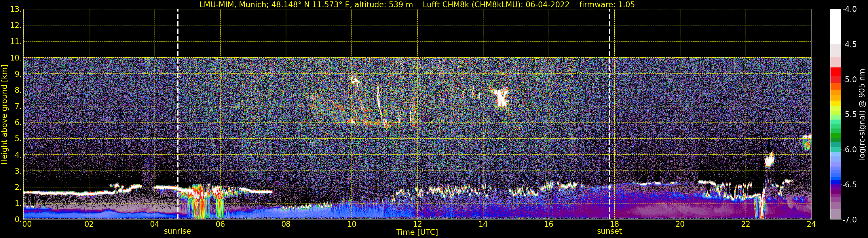Click the y-axis tick label '12.'
Screen dimensions: 868x238
coord(16,26)
